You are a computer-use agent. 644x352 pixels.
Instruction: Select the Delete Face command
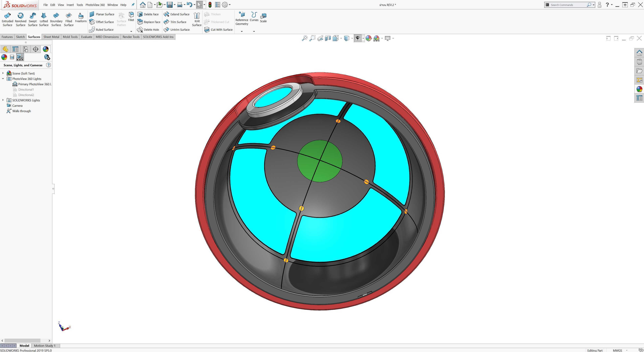pos(148,14)
